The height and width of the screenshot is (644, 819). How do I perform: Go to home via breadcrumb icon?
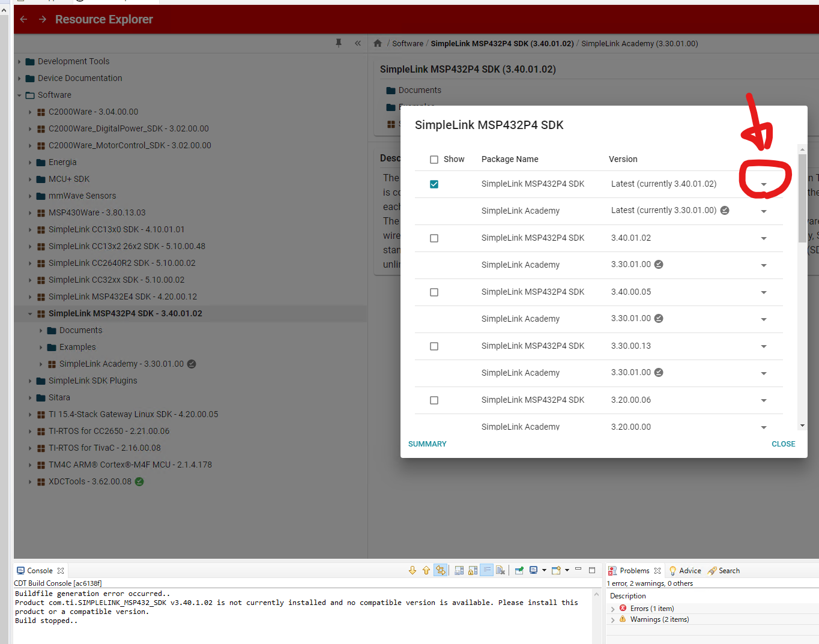click(x=378, y=43)
